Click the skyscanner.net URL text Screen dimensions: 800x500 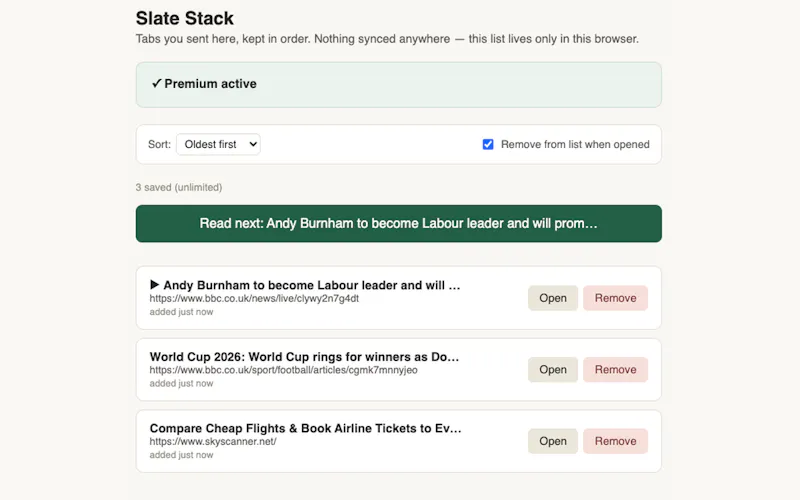click(x=213, y=441)
